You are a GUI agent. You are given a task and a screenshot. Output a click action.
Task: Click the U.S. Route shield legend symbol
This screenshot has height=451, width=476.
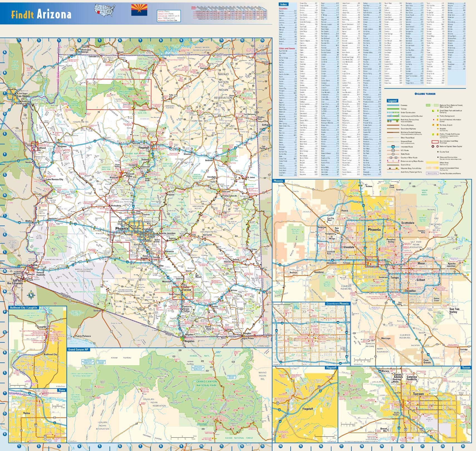tap(393, 150)
